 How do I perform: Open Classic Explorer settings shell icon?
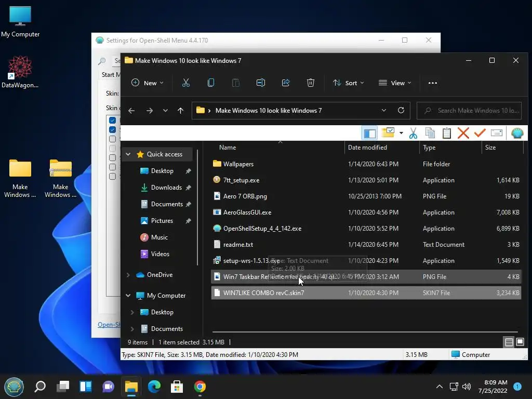pyautogui.click(x=517, y=134)
